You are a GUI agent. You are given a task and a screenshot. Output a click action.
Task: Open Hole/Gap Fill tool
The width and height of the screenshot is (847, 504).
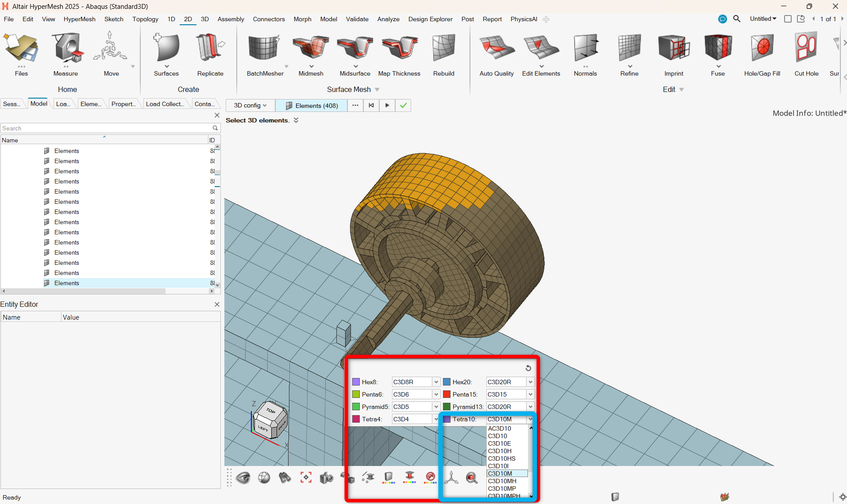point(762,54)
